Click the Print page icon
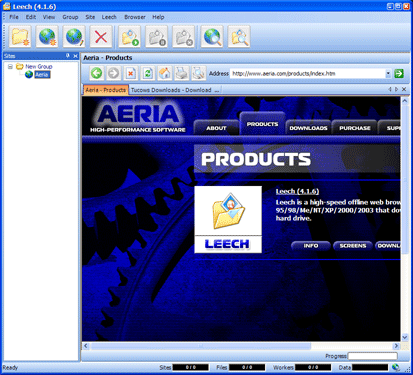Screen dimensions: 413x375 click(x=182, y=73)
